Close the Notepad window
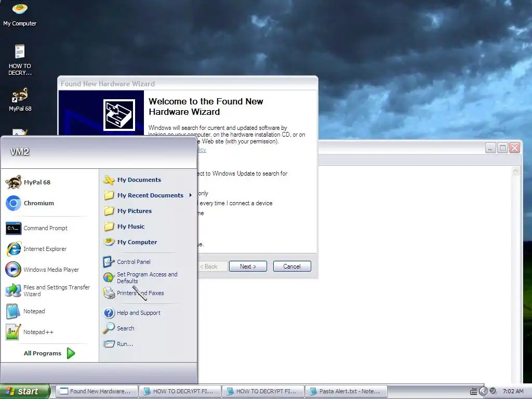The image size is (532, 399). [x=515, y=148]
